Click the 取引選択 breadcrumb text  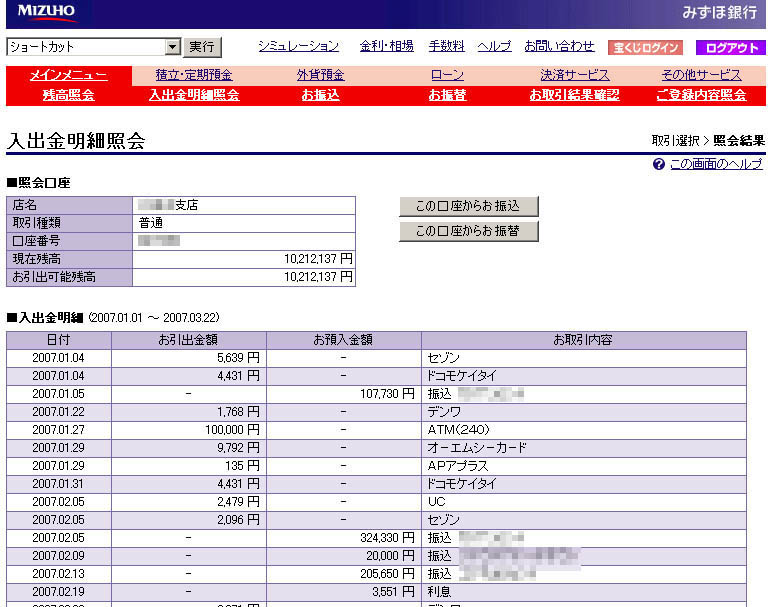(675, 141)
